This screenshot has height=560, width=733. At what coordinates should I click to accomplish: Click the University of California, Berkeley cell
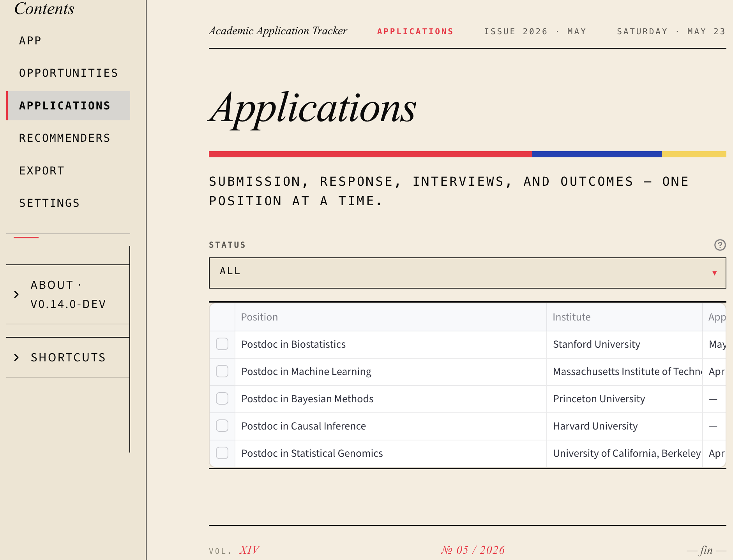click(x=624, y=453)
